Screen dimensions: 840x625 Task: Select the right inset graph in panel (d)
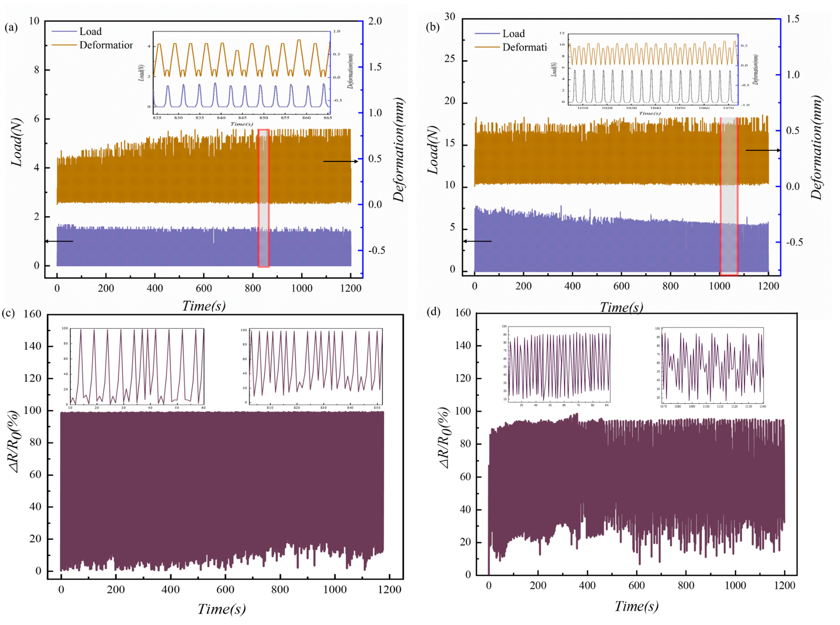pyautogui.click(x=713, y=365)
